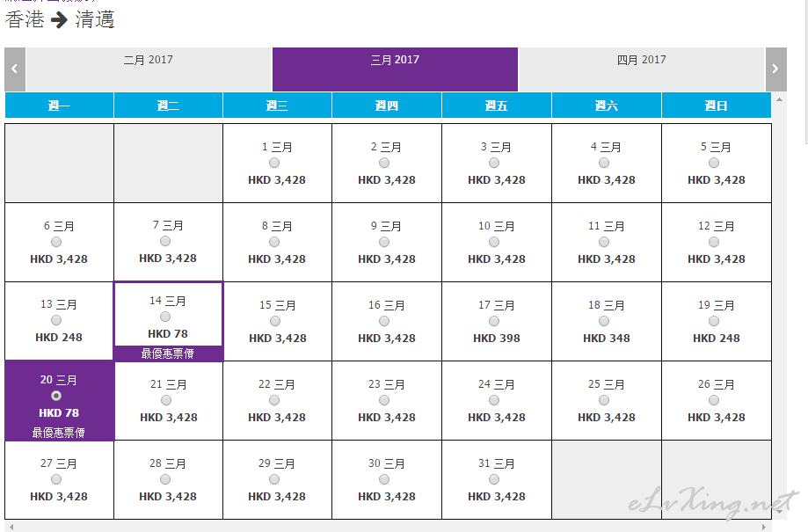The image size is (808, 532).
Task: Choose the 1 三月 radio button
Action: [x=274, y=163]
